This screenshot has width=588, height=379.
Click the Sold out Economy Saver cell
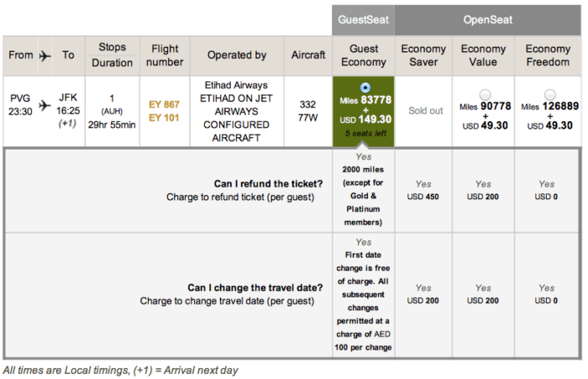pos(425,111)
